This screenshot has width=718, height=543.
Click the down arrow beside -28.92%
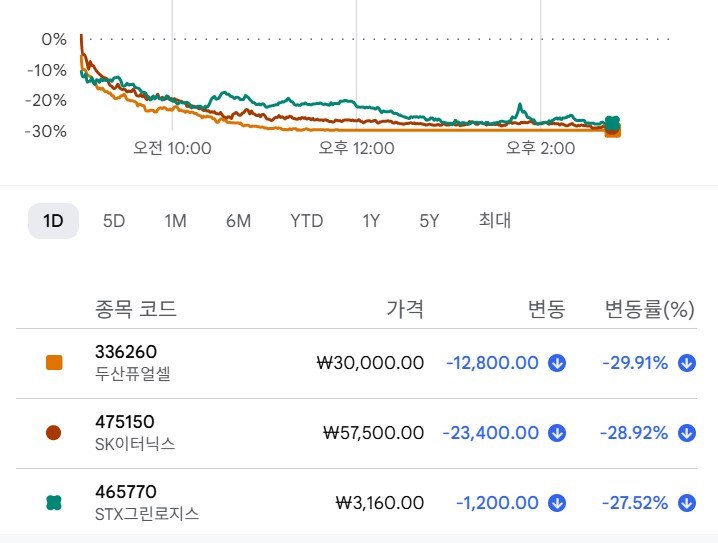[687, 433]
